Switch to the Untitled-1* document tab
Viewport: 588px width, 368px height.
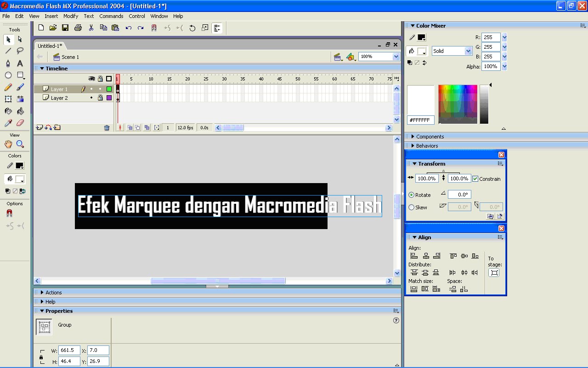point(50,46)
